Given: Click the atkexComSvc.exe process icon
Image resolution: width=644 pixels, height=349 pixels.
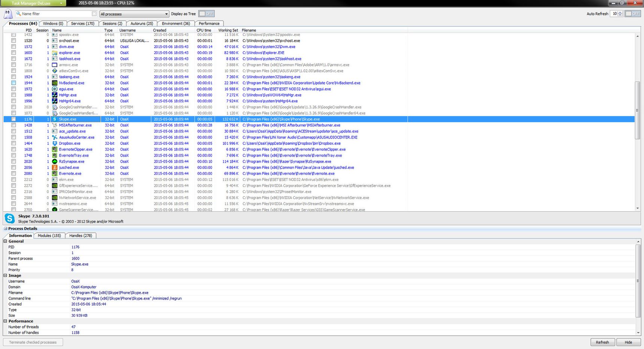Looking at the screenshot, I should tap(55, 71).
